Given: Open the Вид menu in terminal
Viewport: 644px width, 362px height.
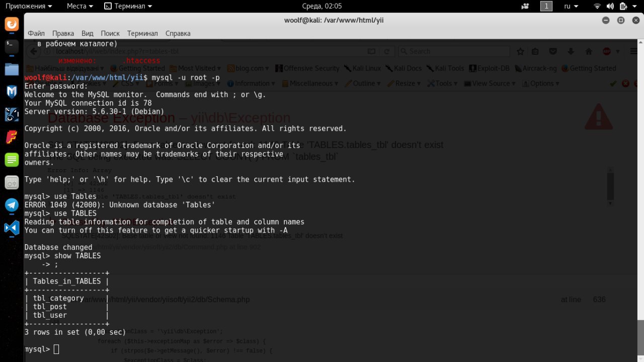Looking at the screenshot, I should pyautogui.click(x=88, y=33).
